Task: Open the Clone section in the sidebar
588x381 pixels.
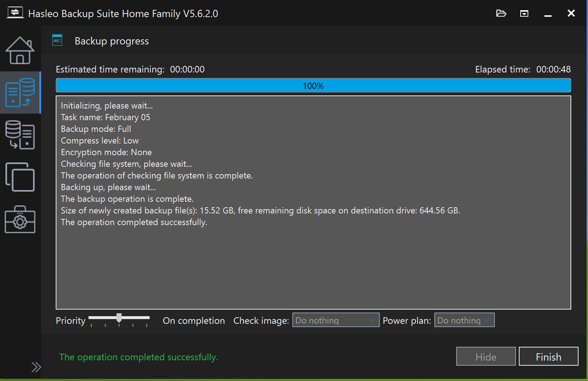Action: pyautogui.click(x=20, y=177)
